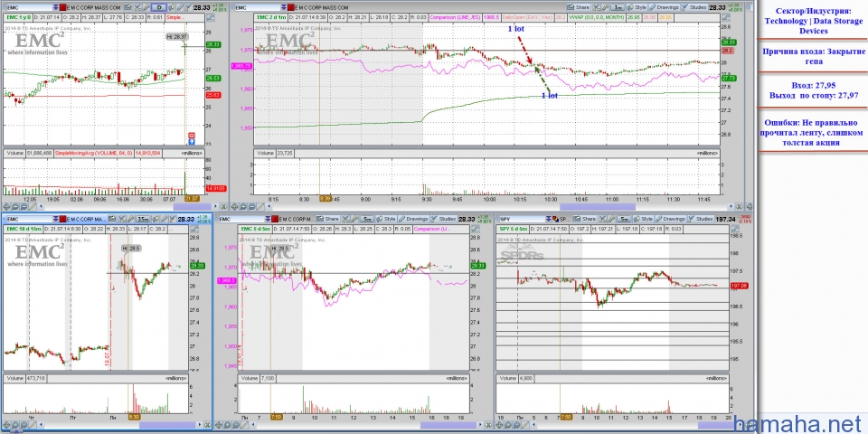Click Share on EMC 1m chart

[x=579, y=7]
